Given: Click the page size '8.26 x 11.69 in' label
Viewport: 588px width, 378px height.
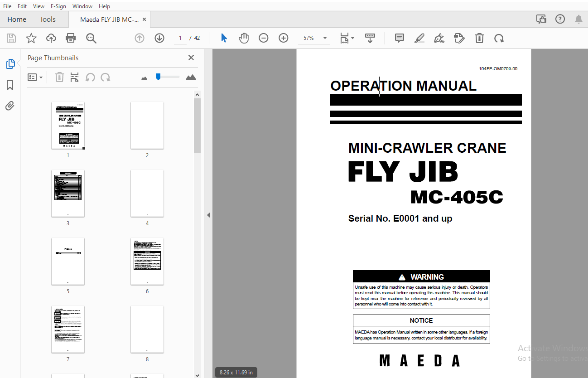Looking at the screenshot, I should tap(236, 373).
